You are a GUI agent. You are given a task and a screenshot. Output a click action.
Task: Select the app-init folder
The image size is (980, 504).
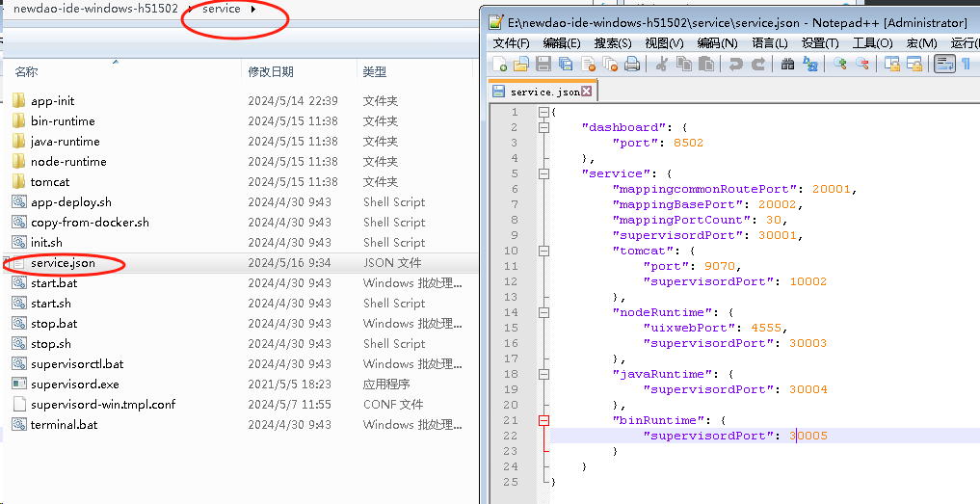52,100
